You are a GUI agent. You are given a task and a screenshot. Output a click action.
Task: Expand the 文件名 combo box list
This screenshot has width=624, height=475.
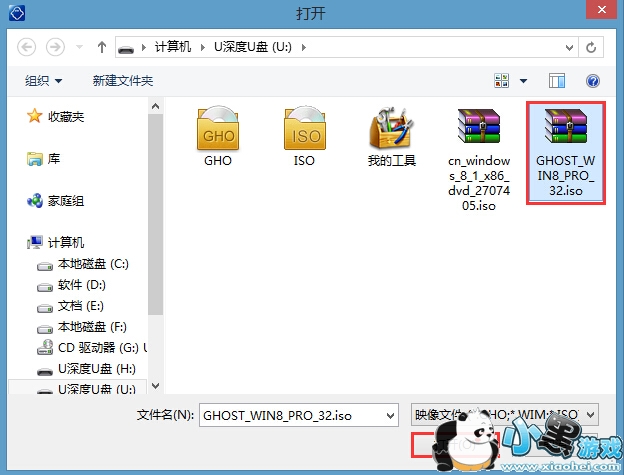click(390, 416)
